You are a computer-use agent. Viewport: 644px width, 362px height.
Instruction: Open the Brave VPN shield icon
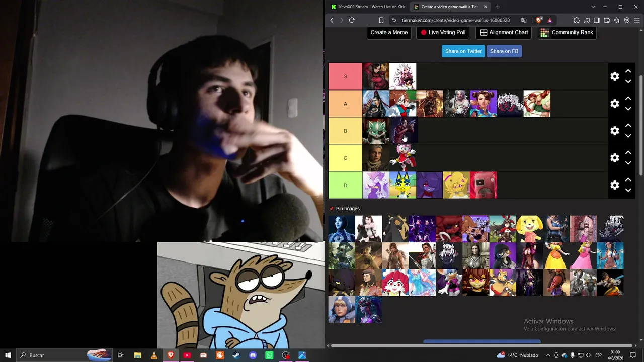627,20
